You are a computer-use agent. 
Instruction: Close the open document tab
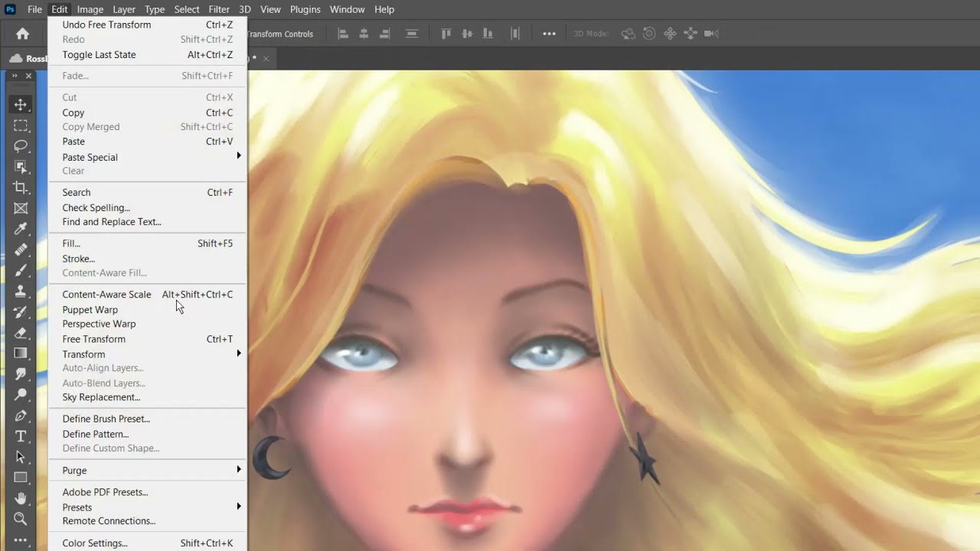click(x=266, y=58)
